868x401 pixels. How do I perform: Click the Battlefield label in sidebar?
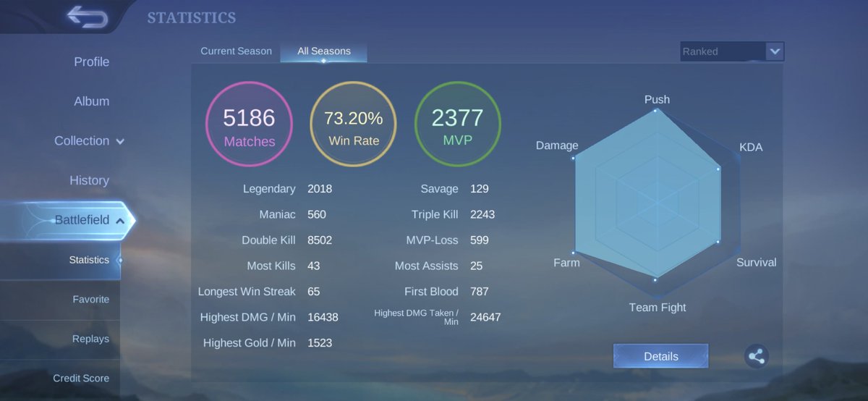tap(82, 220)
